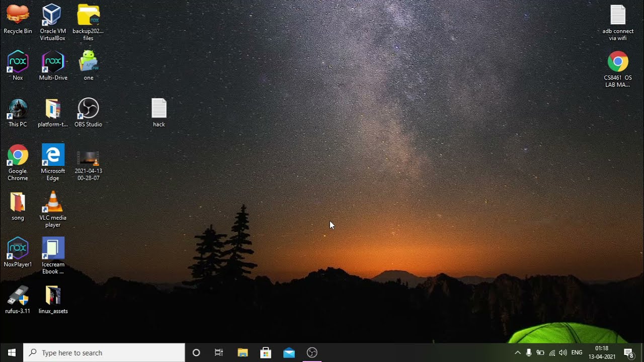Select the 'one' Android APK icon
The image size is (644, 362).
(x=89, y=65)
